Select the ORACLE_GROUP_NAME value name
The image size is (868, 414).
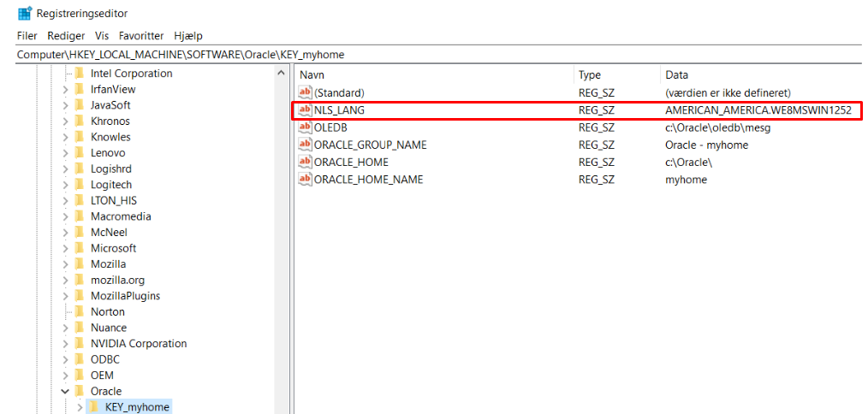pyautogui.click(x=371, y=145)
